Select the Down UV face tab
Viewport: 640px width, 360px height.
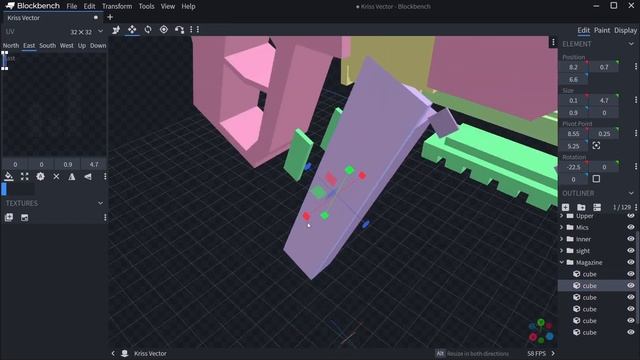tap(98, 45)
